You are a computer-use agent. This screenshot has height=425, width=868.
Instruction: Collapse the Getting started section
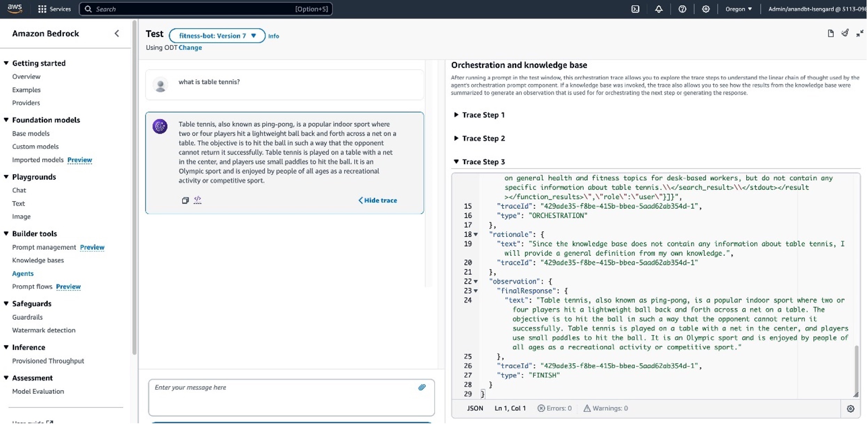click(x=6, y=63)
